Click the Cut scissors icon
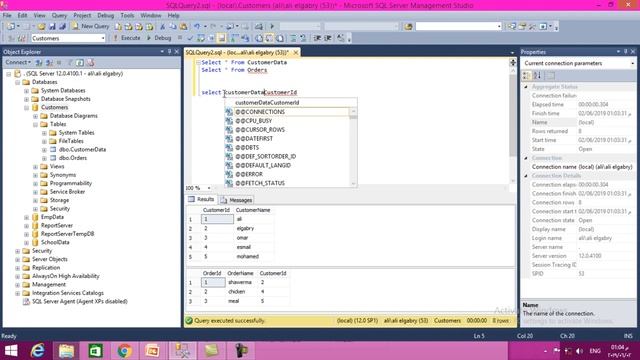Screen dimensions: 640x360 click(x=162, y=27)
